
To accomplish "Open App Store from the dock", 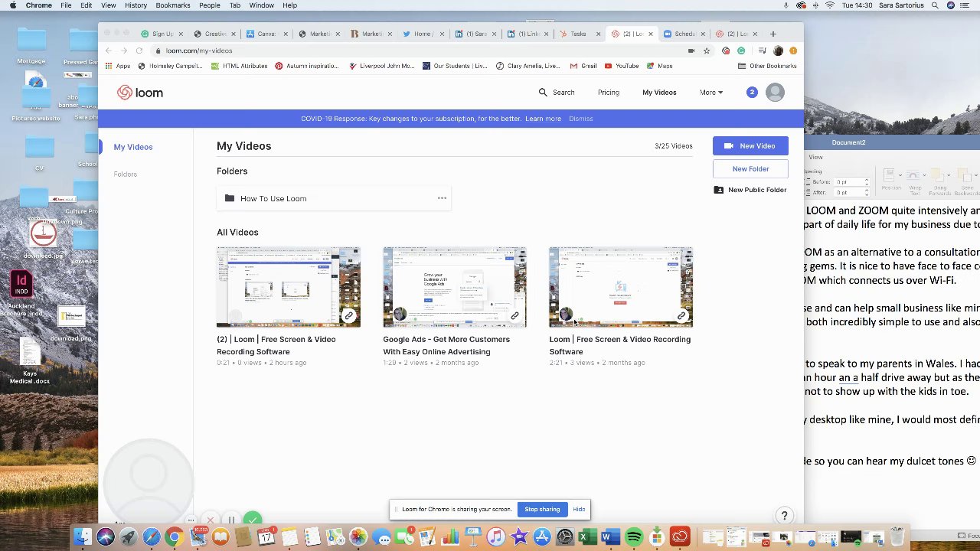I will 542,537.
